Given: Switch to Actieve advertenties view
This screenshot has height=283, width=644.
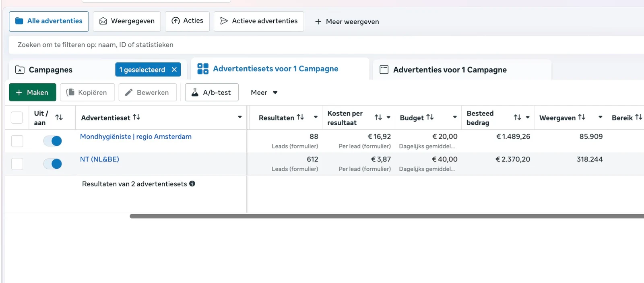Looking at the screenshot, I should (259, 21).
